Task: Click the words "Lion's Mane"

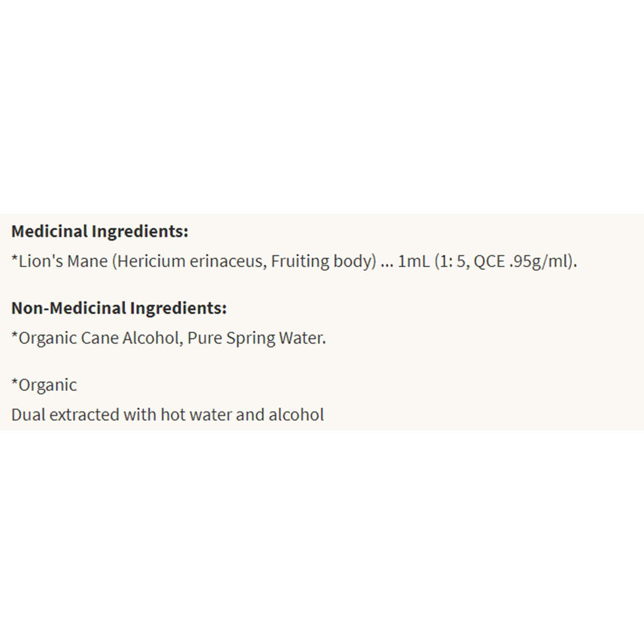Action: 63,261
